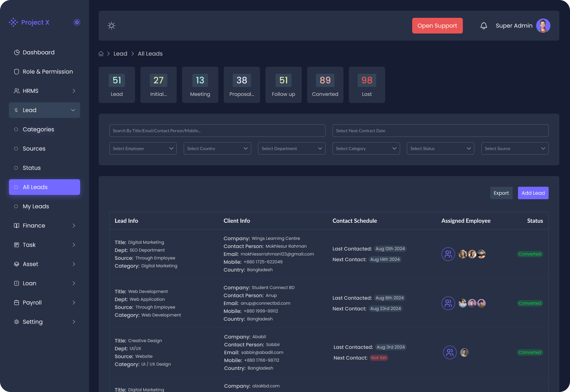Viewport: 570px width, 392px height.
Task: Click the Project X logo icon
Action: click(x=14, y=22)
